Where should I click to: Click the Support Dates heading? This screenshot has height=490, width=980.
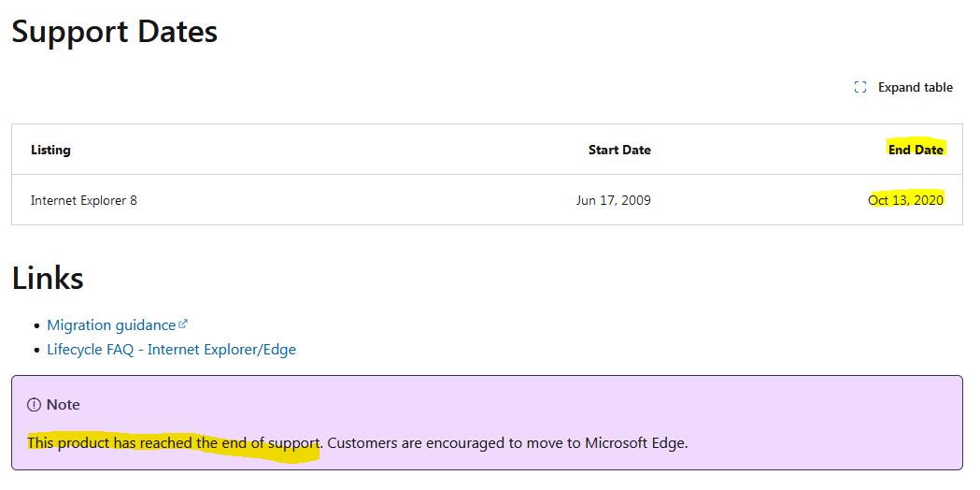(x=114, y=32)
